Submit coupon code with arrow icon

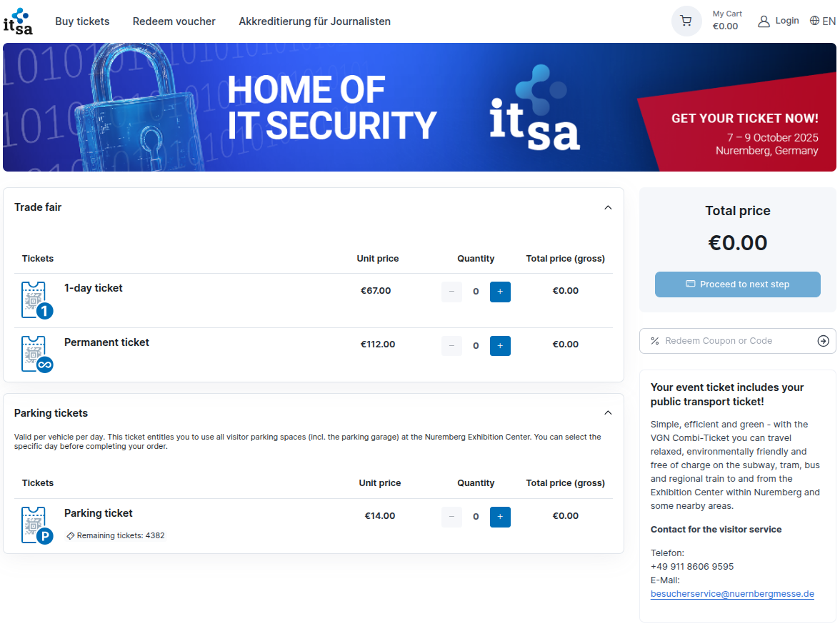[823, 341]
